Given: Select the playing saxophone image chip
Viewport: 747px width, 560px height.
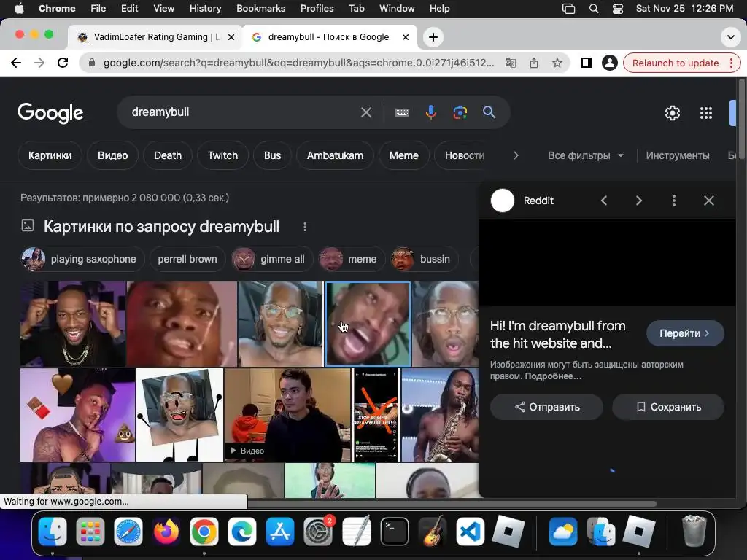Looking at the screenshot, I should [82, 259].
